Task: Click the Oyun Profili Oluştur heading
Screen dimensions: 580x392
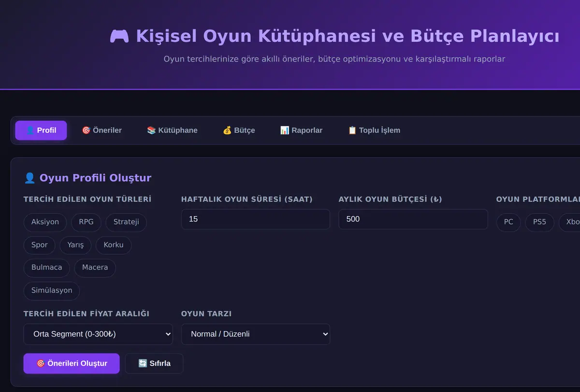Action: (x=87, y=178)
